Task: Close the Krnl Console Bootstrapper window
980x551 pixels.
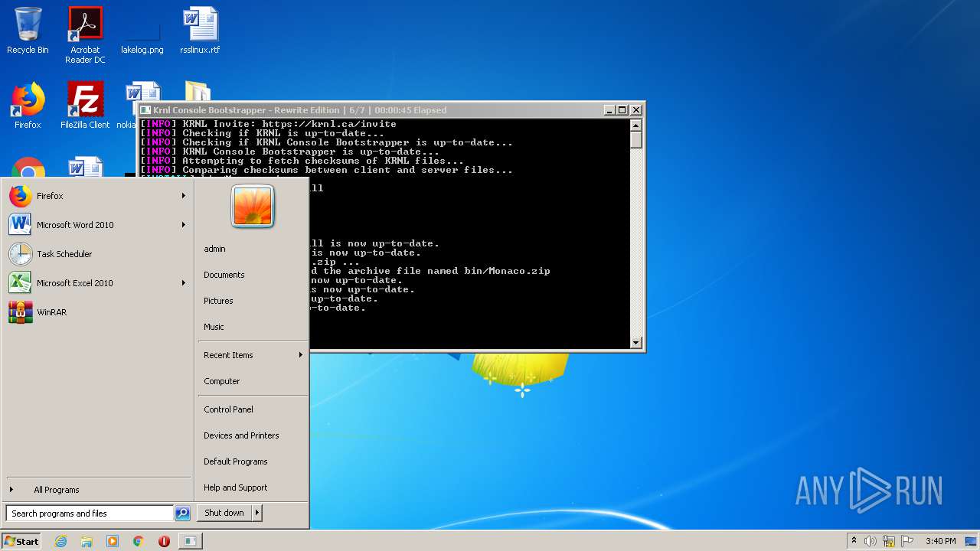Action: point(635,110)
